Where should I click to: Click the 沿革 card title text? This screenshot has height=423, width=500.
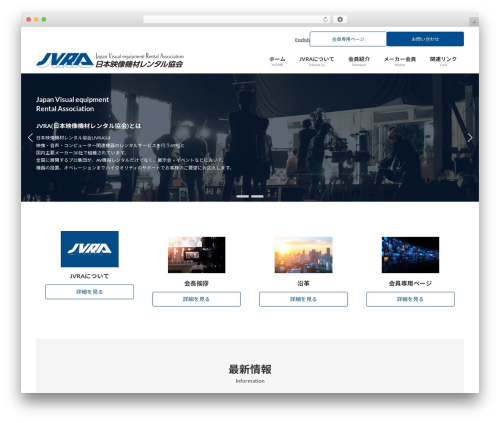[303, 283]
